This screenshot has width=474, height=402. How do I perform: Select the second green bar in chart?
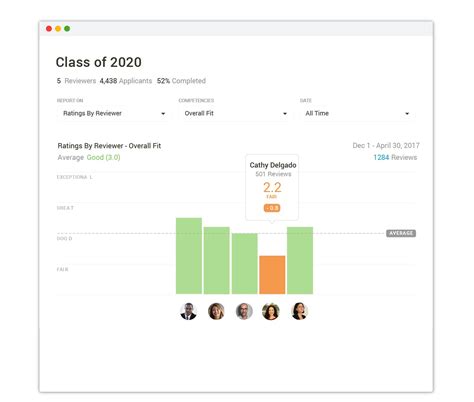point(217,260)
